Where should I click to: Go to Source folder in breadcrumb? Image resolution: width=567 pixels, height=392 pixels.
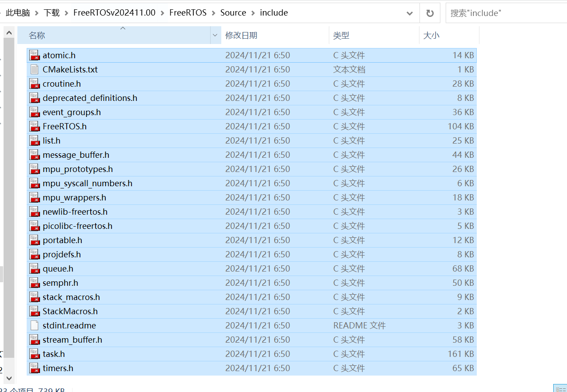pyautogui.click(x=233, y=13)
